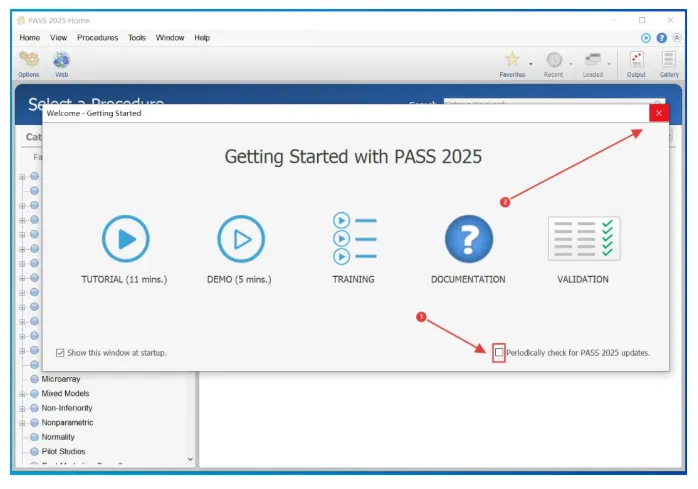Screen dimensions: 698x489
Task: Open the VALIDATION checklist icon
Action: pos(584,238)
